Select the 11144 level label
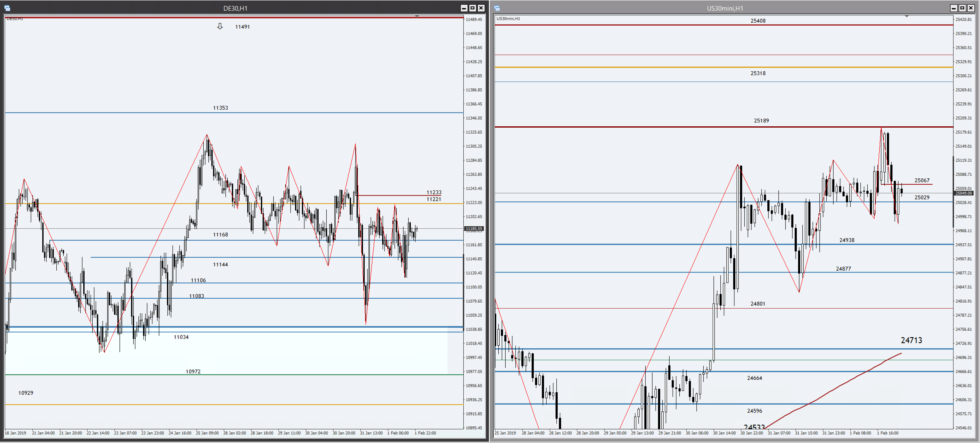Image resolution: width=980 pixels, height=443 pixels. [x=220, y=265]
